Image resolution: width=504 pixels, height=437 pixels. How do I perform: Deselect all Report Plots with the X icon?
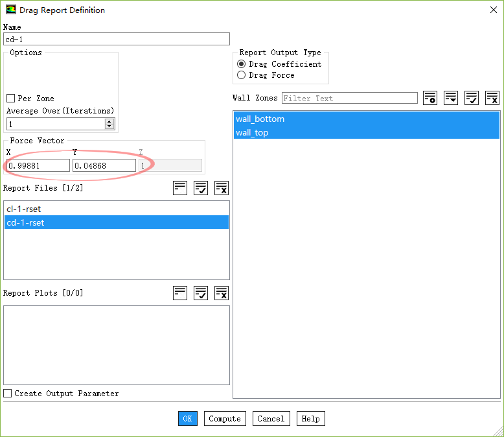click(x=222, y=293)
